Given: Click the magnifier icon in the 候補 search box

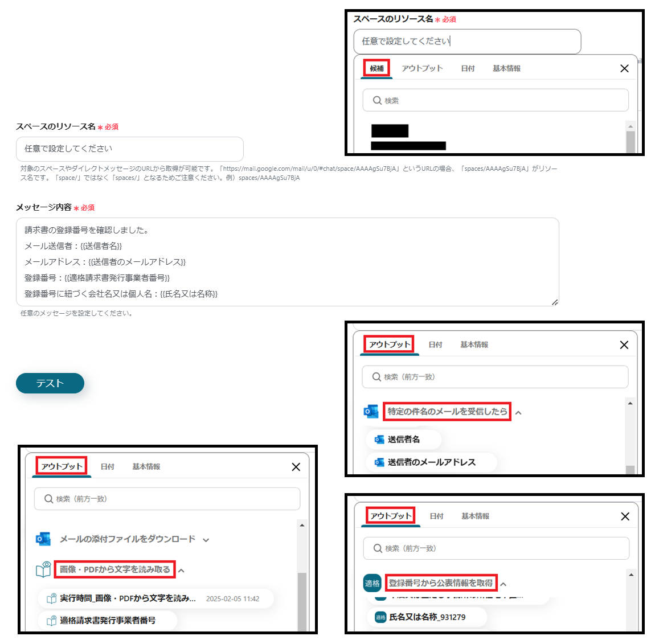Looking at the screenshot, I should [377, 100].
